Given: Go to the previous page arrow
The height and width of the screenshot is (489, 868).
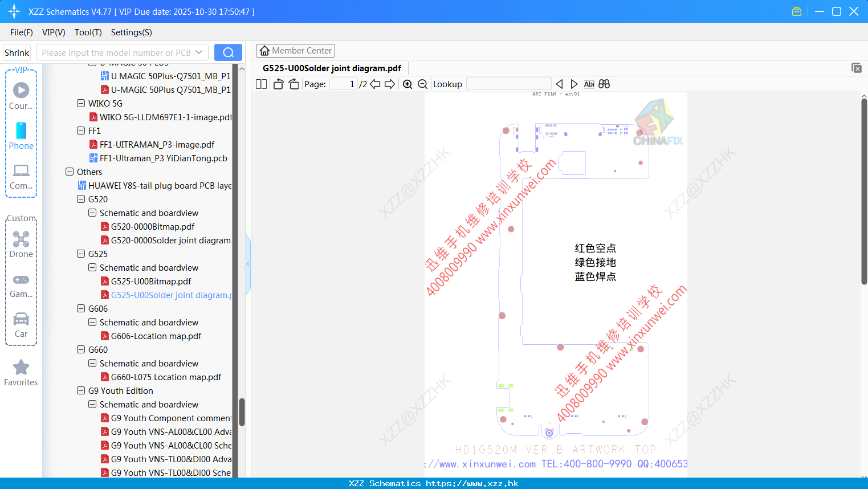Looking at the screenshot, I should pos(375,84).
